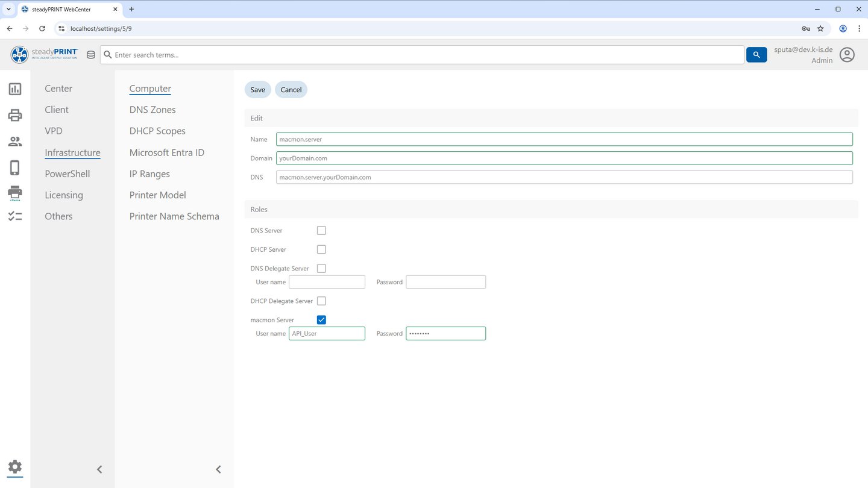Screen dimensions: 868x488
Task: Open the checklist tasks icon in sidebar
Action: (x=15, y=216)
